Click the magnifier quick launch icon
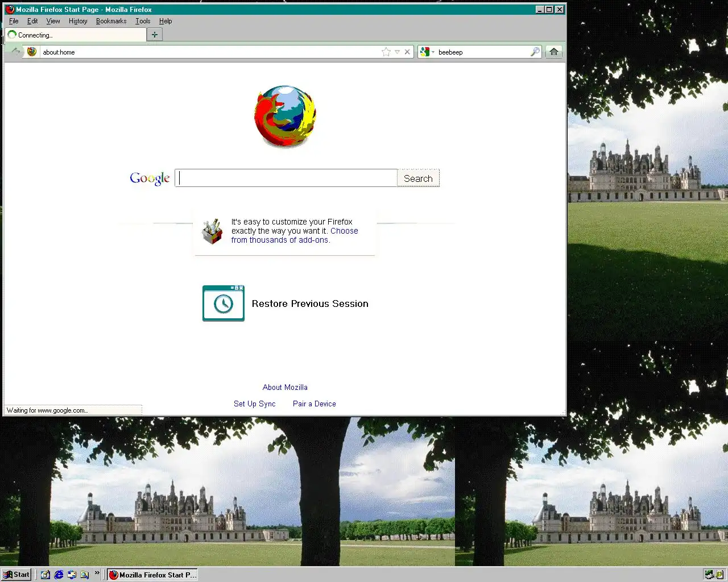Viewport: 728px width, 582px height. point(85,575)
